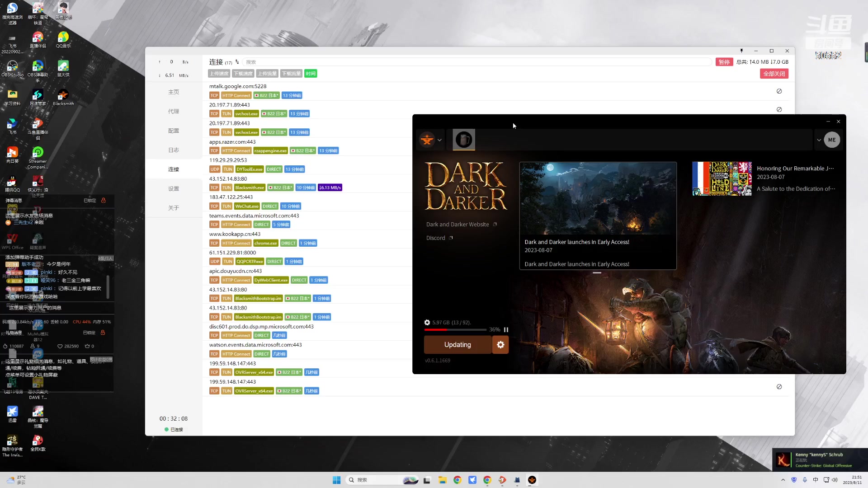868x488 pixels.
Task: Toggle lock icon on 弹幕消息 panel
Action: coord(103,200)
